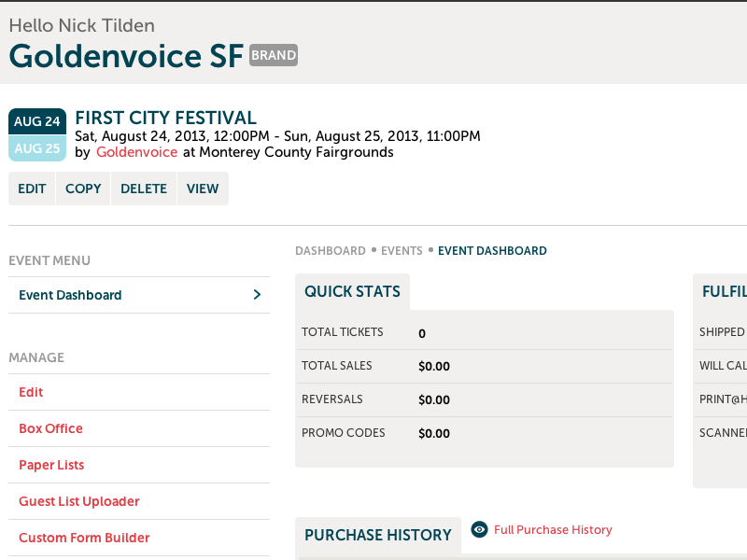The image size is (747, 560).
Task: Click the EVENT DASHBOARD breadcrumb
Action: (x=492, y=251)
